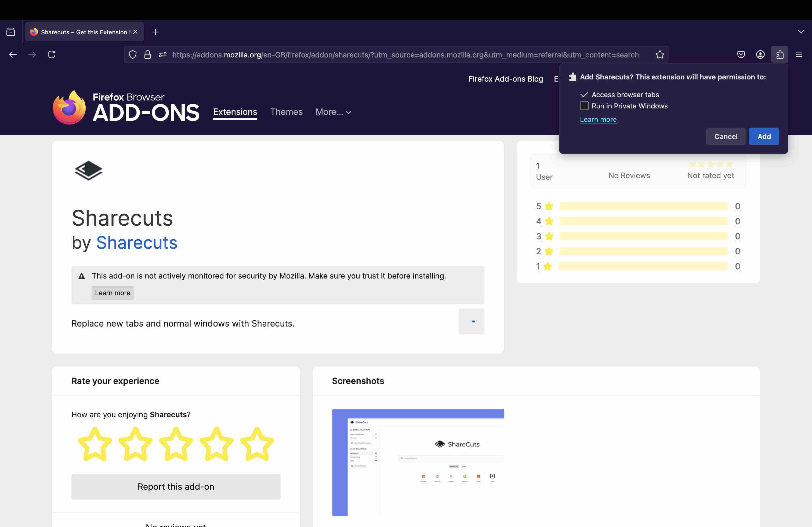
Task: Open the Firefox View icon
Action: tap(11, 32)
